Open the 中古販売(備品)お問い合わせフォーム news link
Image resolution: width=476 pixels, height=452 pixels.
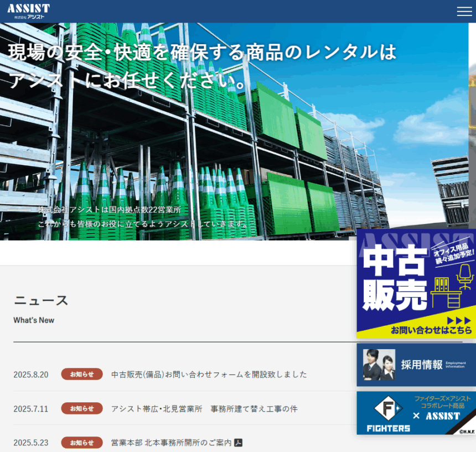(x=209, y=375)
